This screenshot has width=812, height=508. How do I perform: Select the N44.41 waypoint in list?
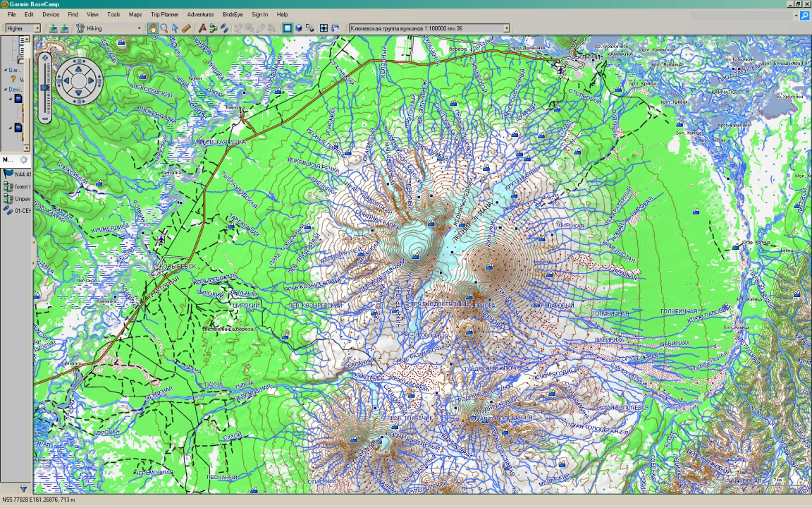click(x=16, y=175)
